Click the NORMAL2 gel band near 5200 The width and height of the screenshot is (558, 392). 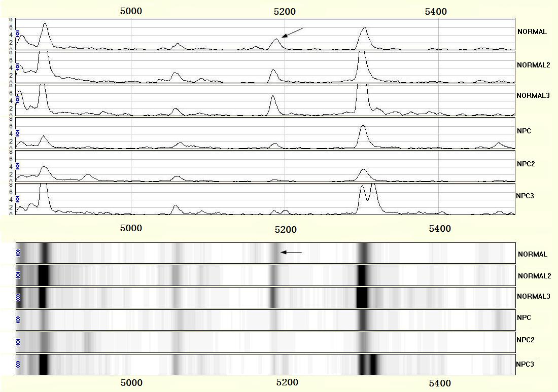click(x=273, y=275)
